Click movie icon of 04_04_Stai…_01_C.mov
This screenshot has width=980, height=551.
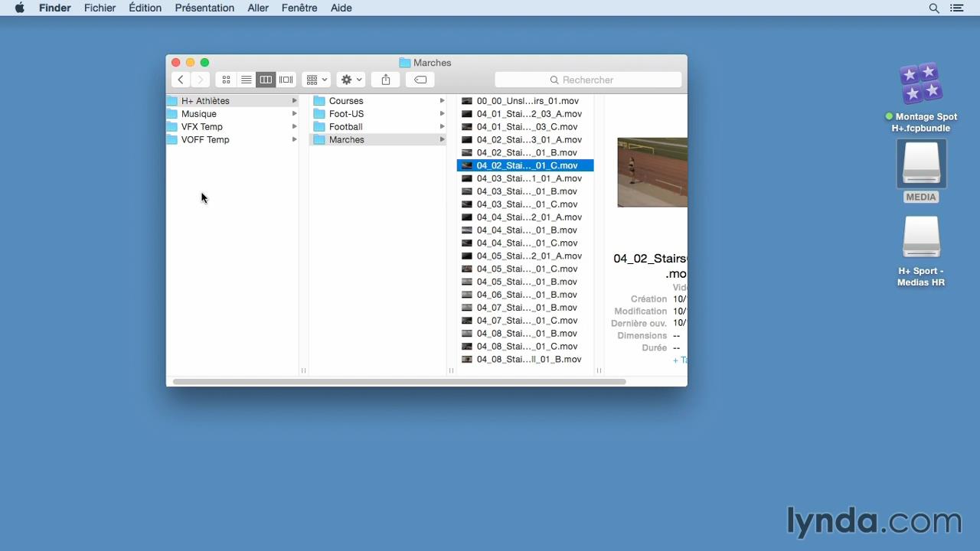coord(467,243)
